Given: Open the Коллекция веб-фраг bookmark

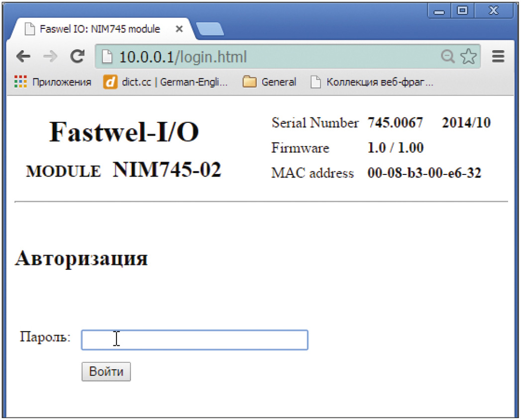Looking at the screenshot, I should (372, 82).
